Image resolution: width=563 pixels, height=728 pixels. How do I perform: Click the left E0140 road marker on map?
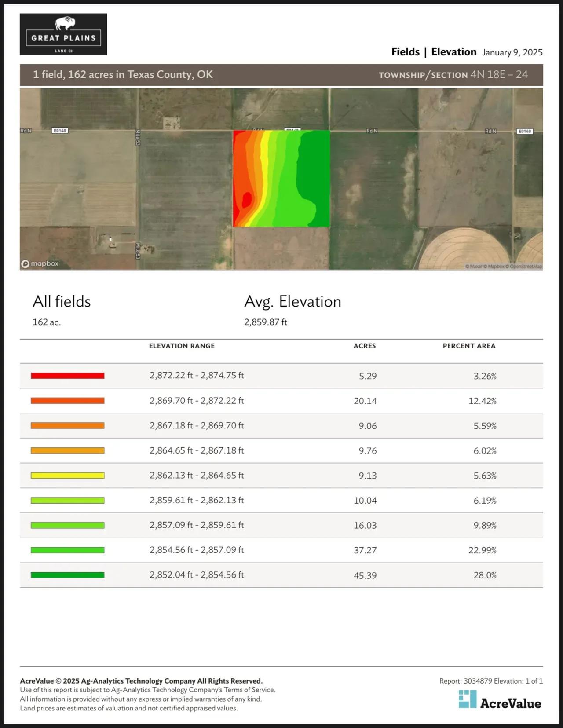click(x=59, y=131)
